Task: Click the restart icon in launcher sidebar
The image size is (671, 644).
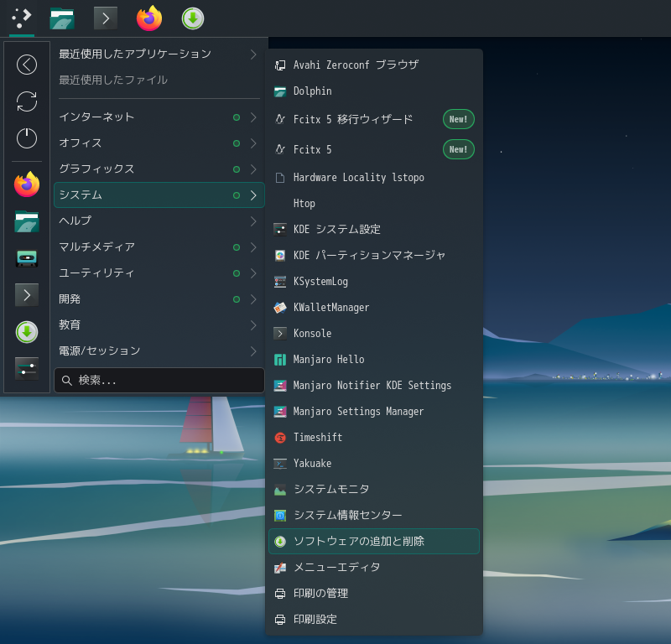Action: pyautogui.click(x=27, y=101)
